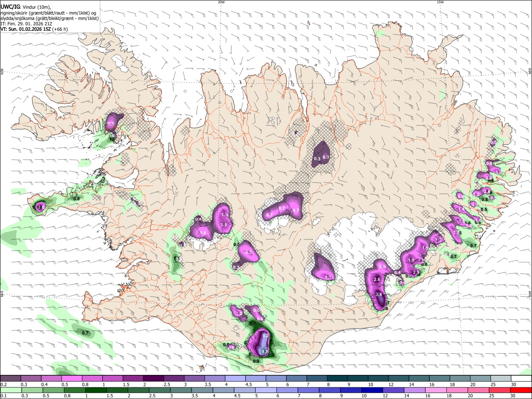The width and height of the screenshot is (532, 399).
Task: Click the top-row legend swatch for 1–1.5
Action: click(112, 379)
